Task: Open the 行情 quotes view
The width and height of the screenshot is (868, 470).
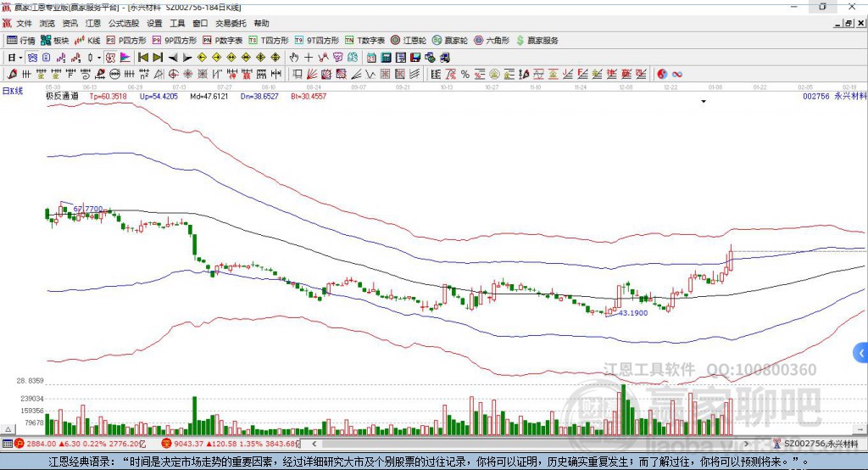Action: click(x=20, y=41)
